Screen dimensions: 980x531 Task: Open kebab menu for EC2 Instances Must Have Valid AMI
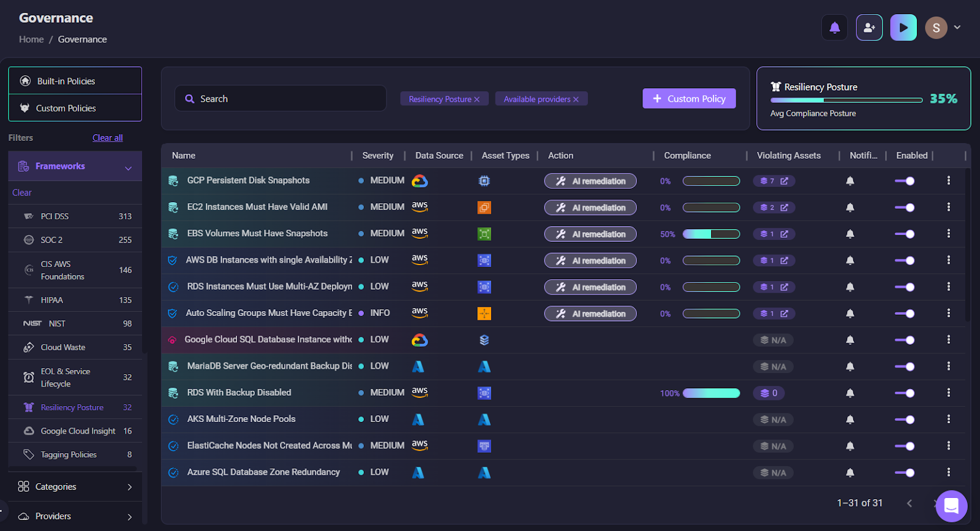tap(948, 207)
